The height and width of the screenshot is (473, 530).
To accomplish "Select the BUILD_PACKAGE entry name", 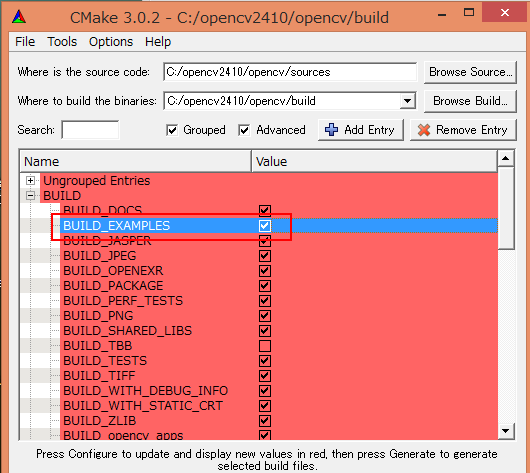I will (113, 286).
